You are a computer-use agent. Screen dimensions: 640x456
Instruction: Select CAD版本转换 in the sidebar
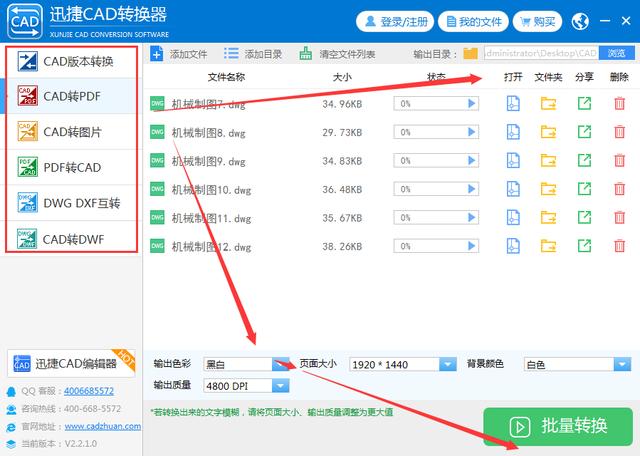[71, 61]
